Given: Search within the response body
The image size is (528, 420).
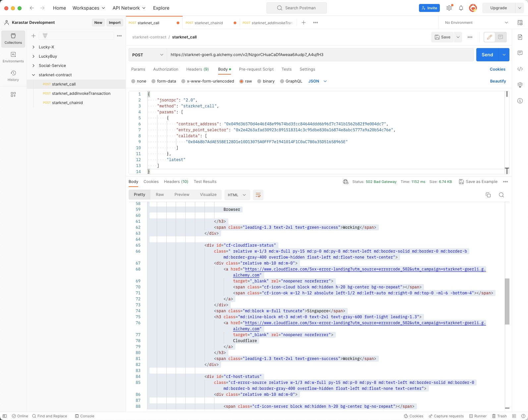Looking at the screenshot, I should (x=501, y=195).
